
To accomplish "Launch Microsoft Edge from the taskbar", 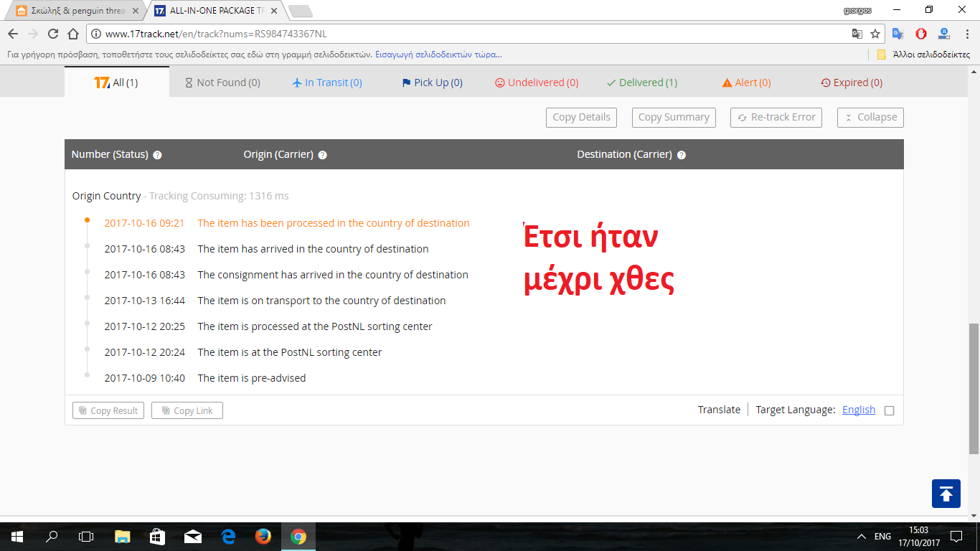I will (x=228, y=537).
